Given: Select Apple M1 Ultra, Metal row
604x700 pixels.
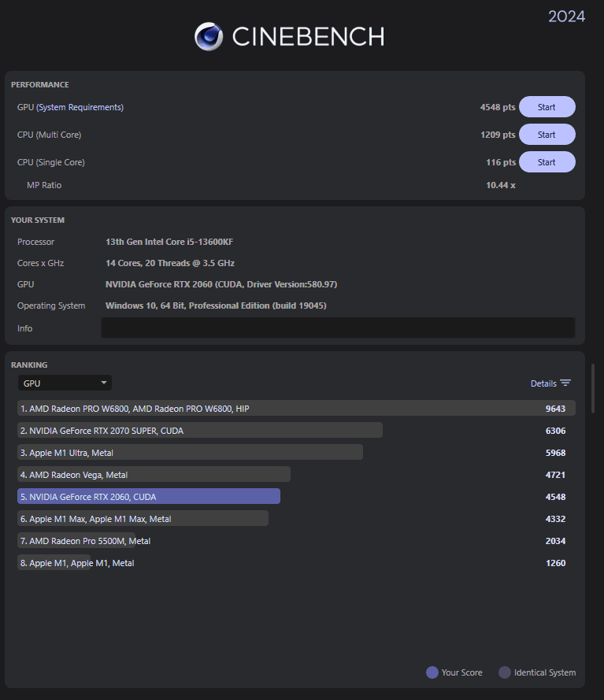Looking at the screenshot, I should pyautogui.click(x=296, y=453).
